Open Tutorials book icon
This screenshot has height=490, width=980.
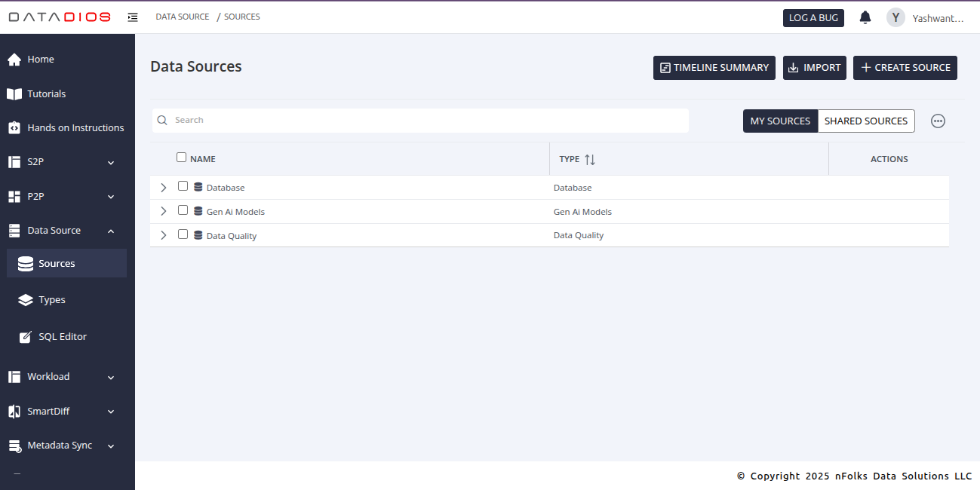pyautogui.click(x=14, y=94)
